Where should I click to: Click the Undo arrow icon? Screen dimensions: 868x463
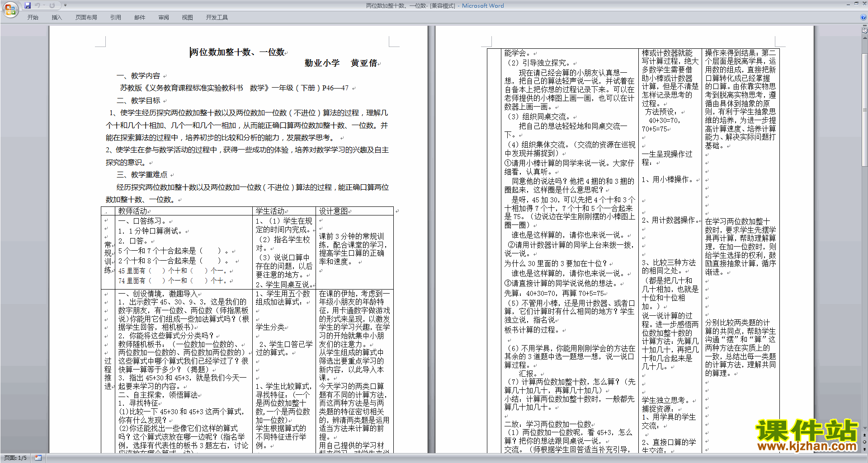(37, 5)
